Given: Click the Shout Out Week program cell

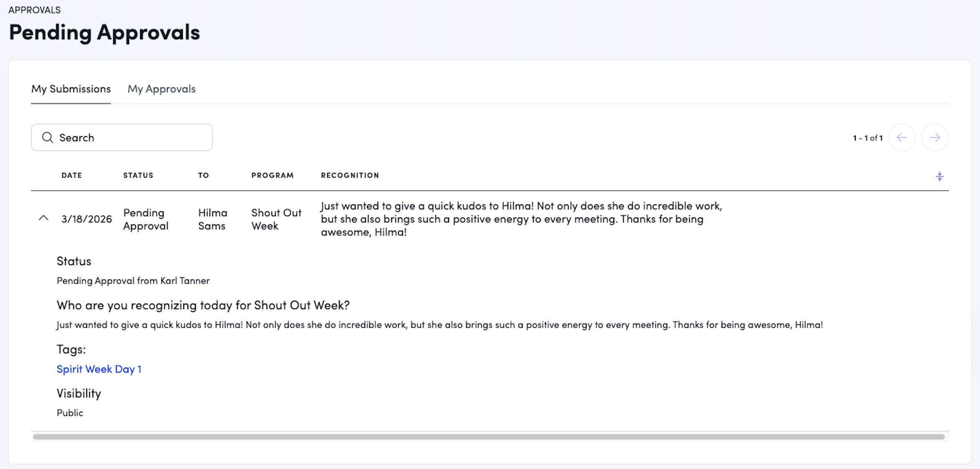Looking at the screenshot, I should pyautogui.click(x=276, y=219).
